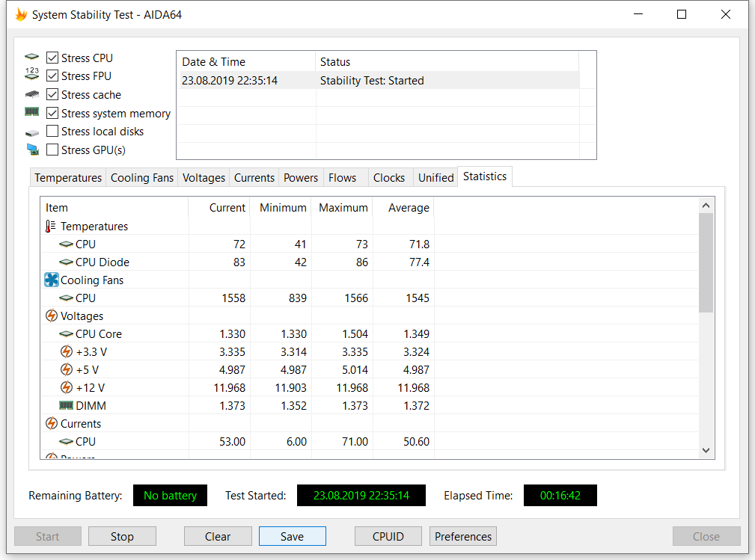Click the CPU fan current value 1558
The width and height of the screenshot is (755, 560).
233,298
